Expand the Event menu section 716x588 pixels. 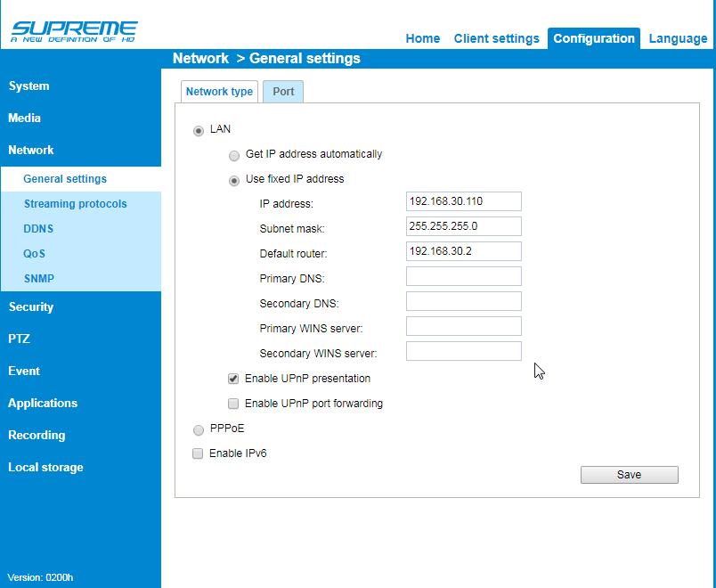[x=24, y=371]
